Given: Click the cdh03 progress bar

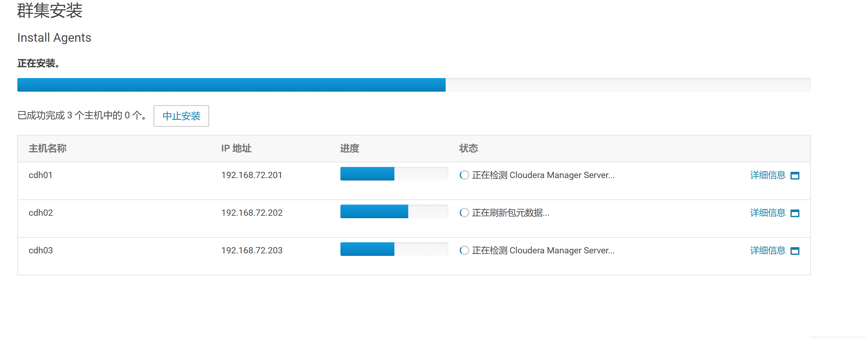Looking at the screenshot, I should point(394,249).
